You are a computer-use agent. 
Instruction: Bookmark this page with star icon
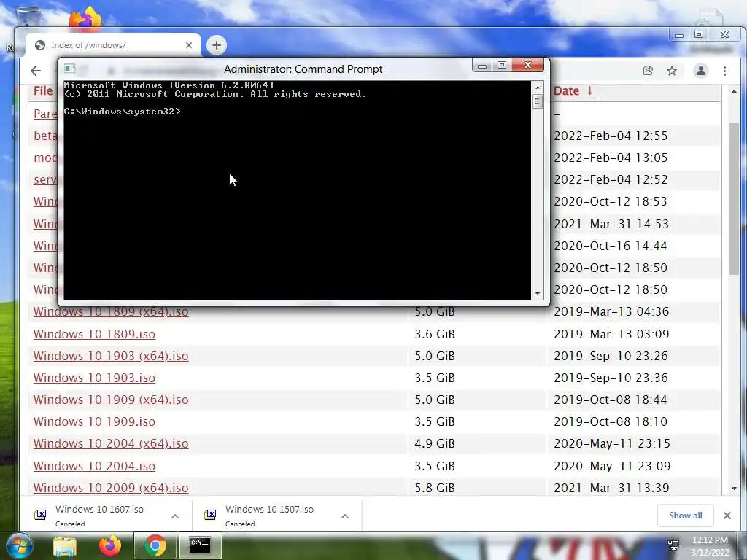pyautogui.click(x=672, y=71)
